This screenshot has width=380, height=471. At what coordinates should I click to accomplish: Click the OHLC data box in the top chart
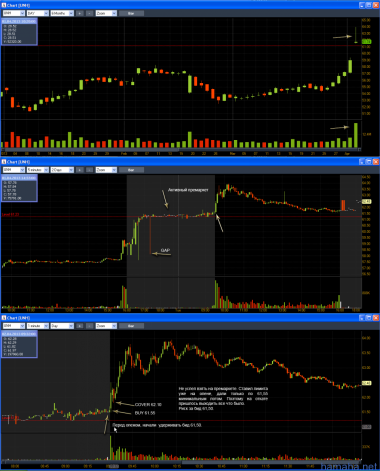(19, 31)
